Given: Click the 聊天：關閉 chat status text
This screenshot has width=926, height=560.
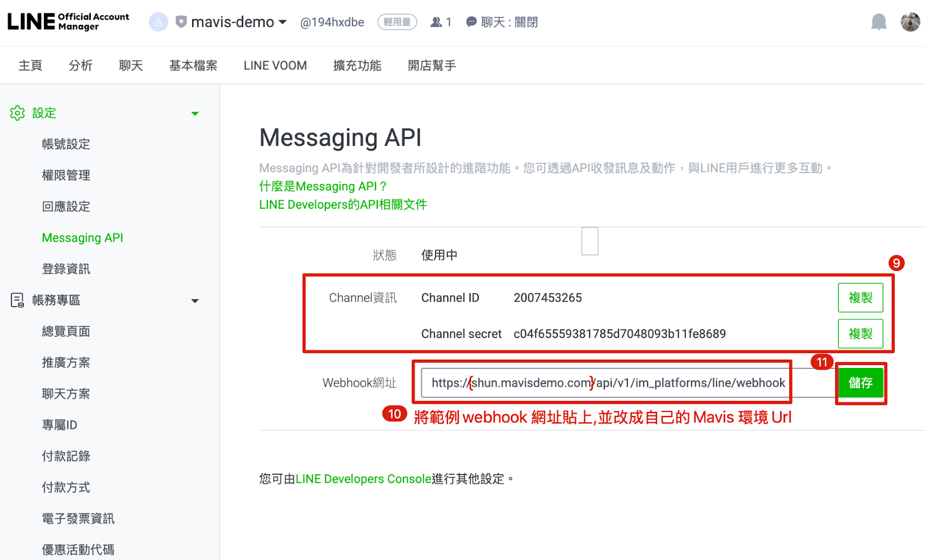Looking at the screenshot, I should (509, 22).
